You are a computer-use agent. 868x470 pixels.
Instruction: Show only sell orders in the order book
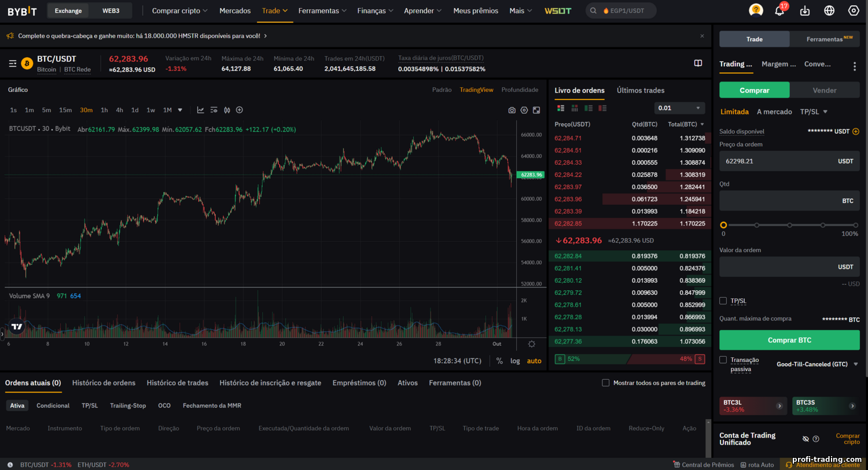602,108
